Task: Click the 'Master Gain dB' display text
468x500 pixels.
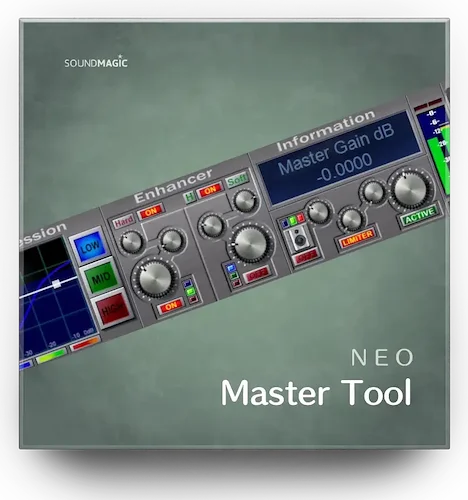Action: [x=336, y=150]
